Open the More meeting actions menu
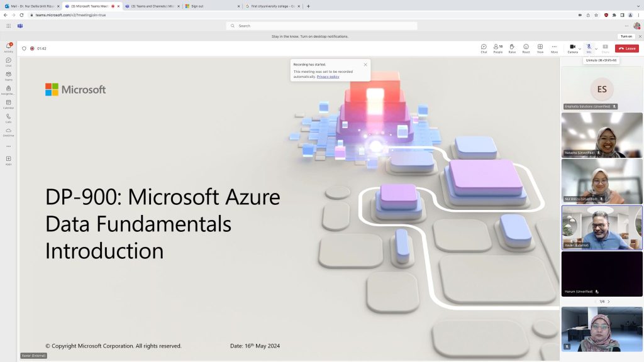 [553, 48]
